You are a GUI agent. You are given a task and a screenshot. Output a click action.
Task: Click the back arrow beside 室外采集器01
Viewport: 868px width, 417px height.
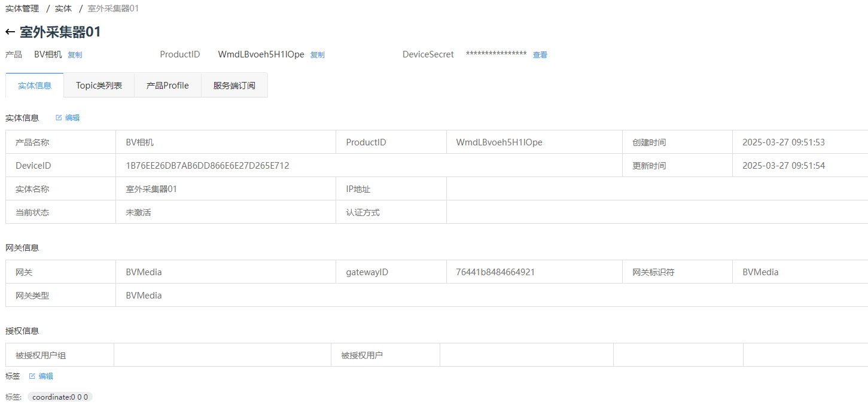point(10,32)
